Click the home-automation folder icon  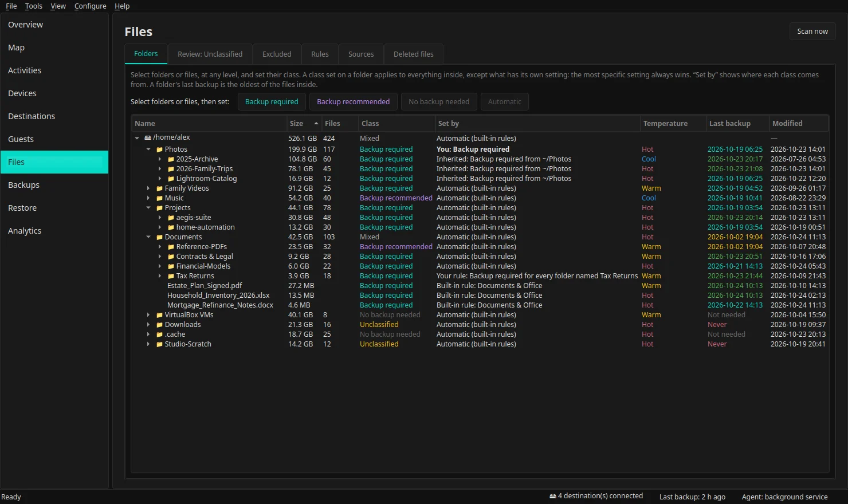(171, 227)
